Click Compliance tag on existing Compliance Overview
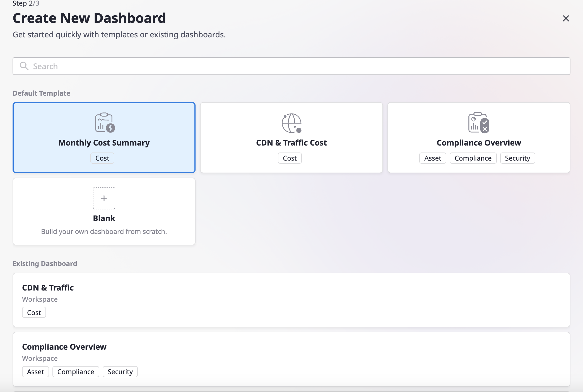 pyautogui.click(x=76, y=372)
